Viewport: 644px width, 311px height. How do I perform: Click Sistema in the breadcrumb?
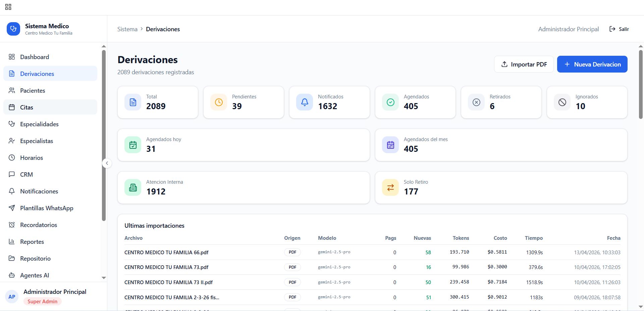click(127, 29)
